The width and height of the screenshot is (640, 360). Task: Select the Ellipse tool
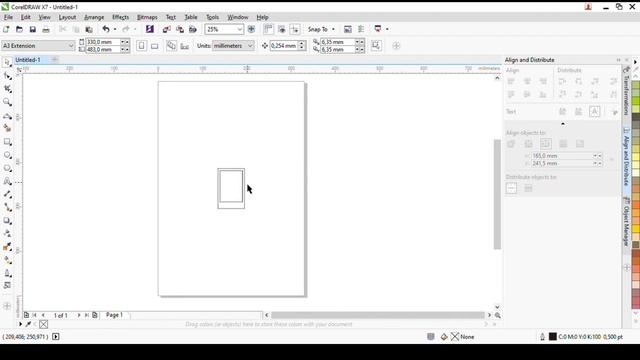click(x=7, y=155)
